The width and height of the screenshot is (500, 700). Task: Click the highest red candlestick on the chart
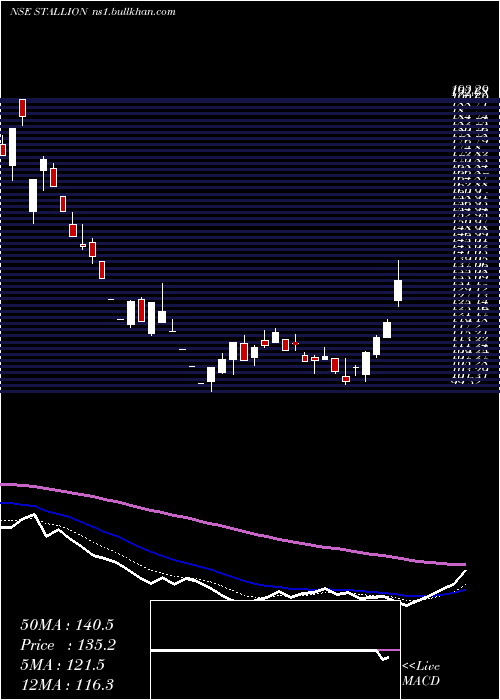(23, 108)
